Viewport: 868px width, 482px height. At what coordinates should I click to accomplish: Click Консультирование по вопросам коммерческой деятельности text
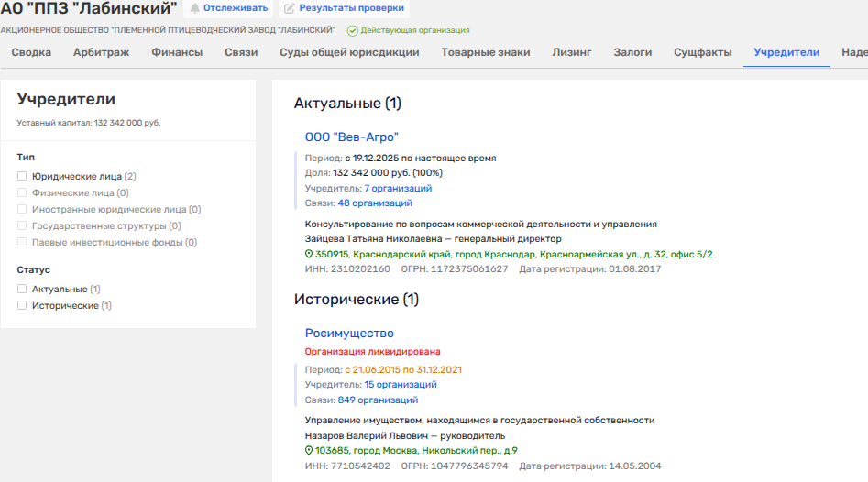[481, 225]
